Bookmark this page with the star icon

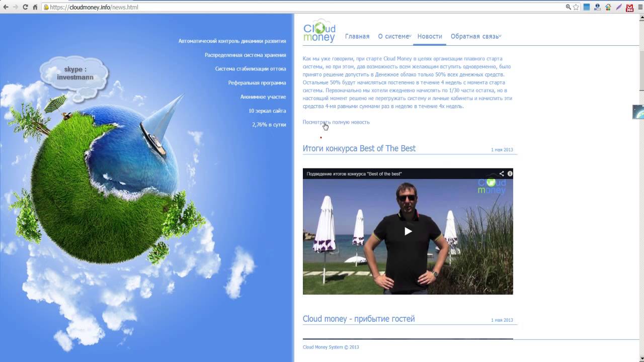[x=576, y=7]
